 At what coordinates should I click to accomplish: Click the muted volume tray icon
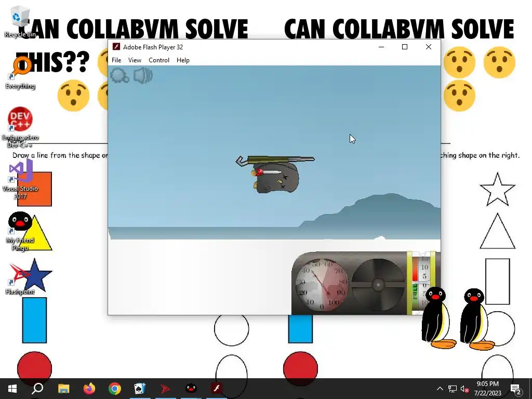coord(464,389)
